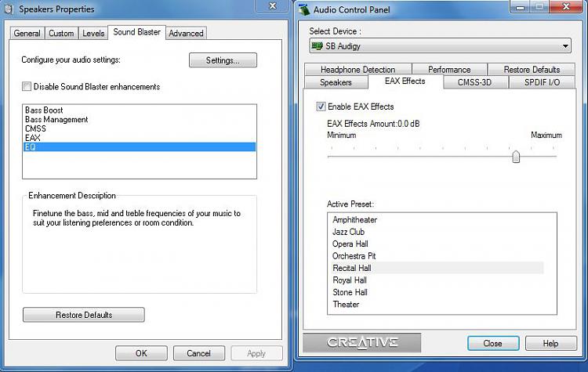Click Restore Defaults button in Speakers Properties
Image resolution: width=588 pixels, height=372 pixels.
[x=84, y=315]
